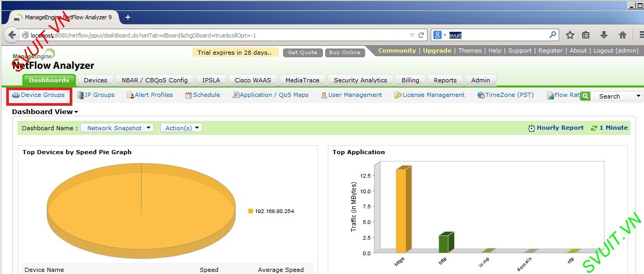Click the Device Name column header
This screenshot has width=644, height=274.
coord(44,270)
